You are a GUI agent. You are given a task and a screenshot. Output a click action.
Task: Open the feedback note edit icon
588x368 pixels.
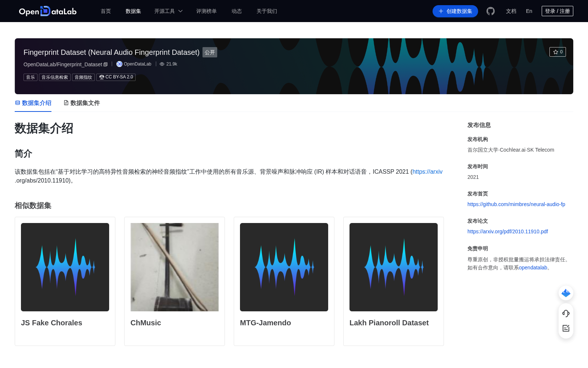click(566, 328)
